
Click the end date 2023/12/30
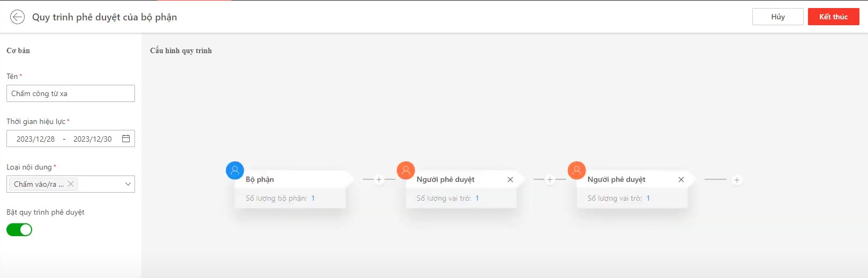coord(92,139)
